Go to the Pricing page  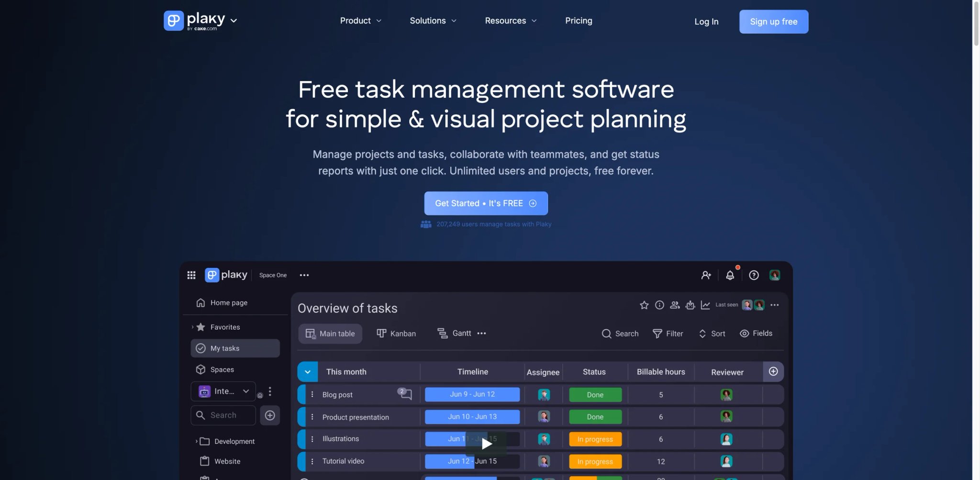(579, 21)
